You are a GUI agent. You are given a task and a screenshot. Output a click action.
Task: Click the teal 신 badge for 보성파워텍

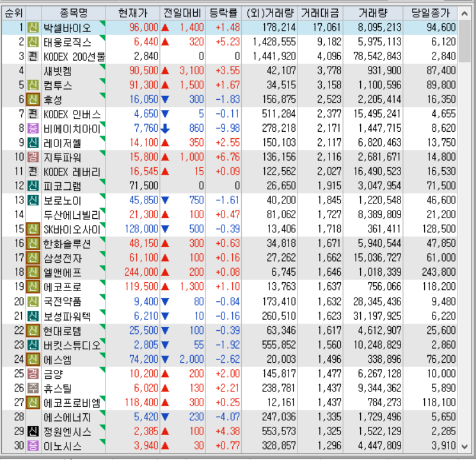33,316
